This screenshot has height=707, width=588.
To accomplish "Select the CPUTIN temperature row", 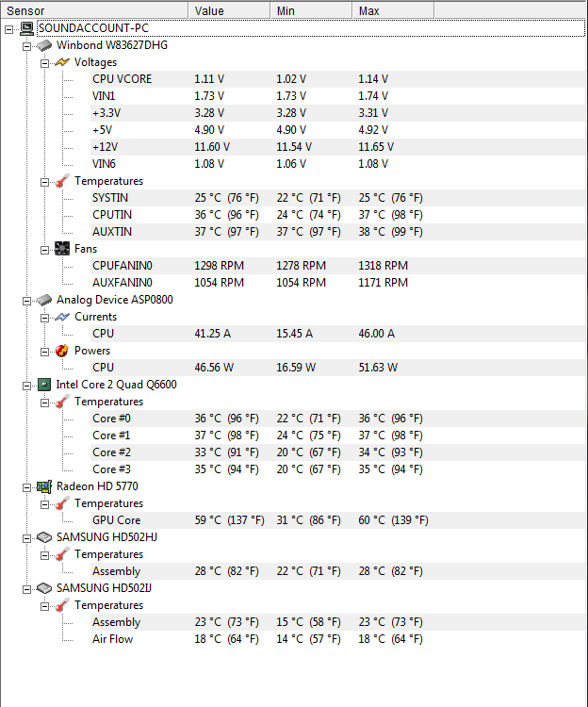I will [x=339, y=215].
